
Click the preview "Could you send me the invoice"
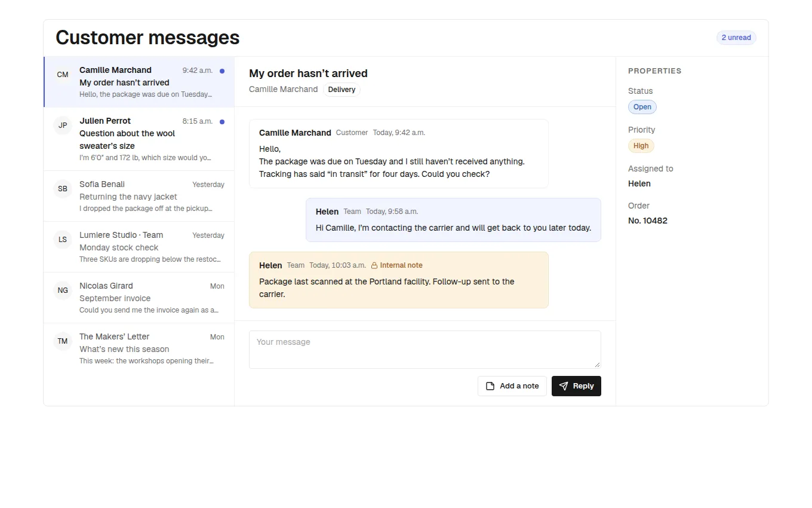point(149,310)
